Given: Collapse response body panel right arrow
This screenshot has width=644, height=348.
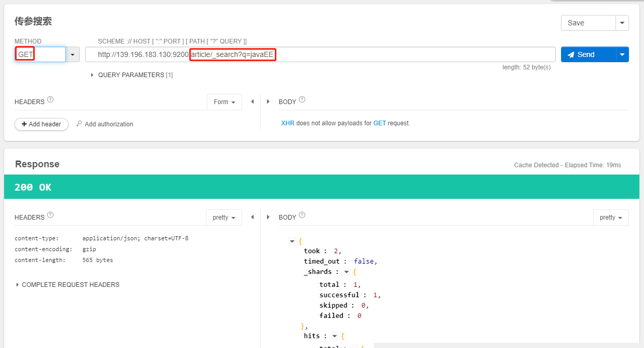Looking at the screenshot, I should 268,217.
